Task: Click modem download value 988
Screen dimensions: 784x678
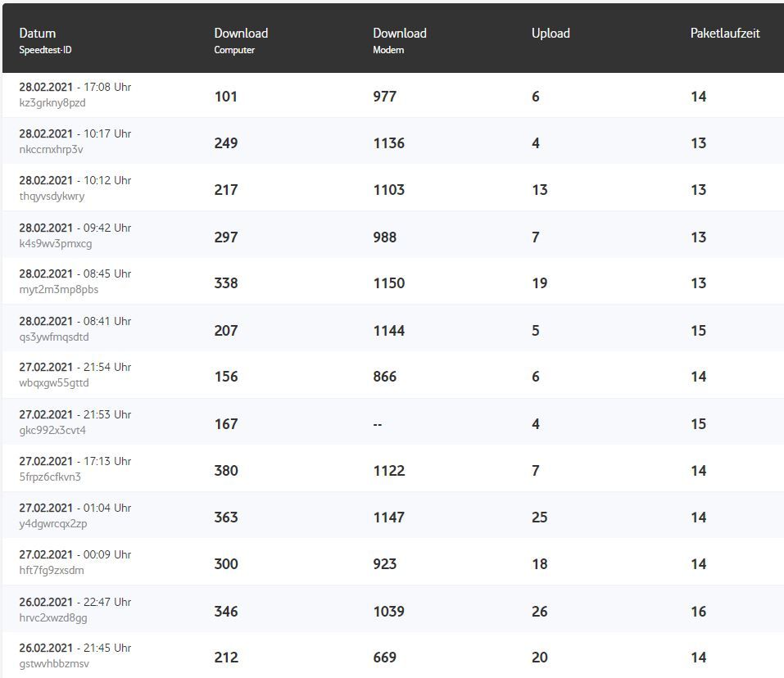Action: click(384, 237)
